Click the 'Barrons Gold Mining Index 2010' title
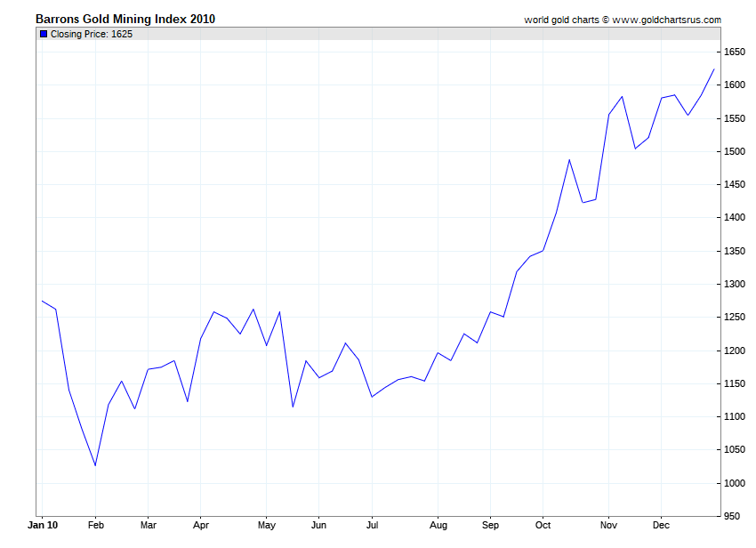The height and width of the screenshot is (548, 756). [x=125, y=19]
